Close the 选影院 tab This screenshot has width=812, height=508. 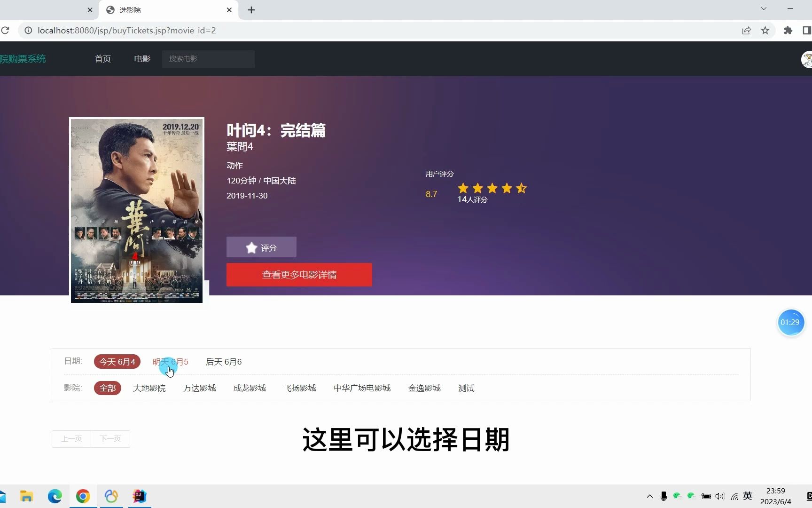(x=229, y=10)
